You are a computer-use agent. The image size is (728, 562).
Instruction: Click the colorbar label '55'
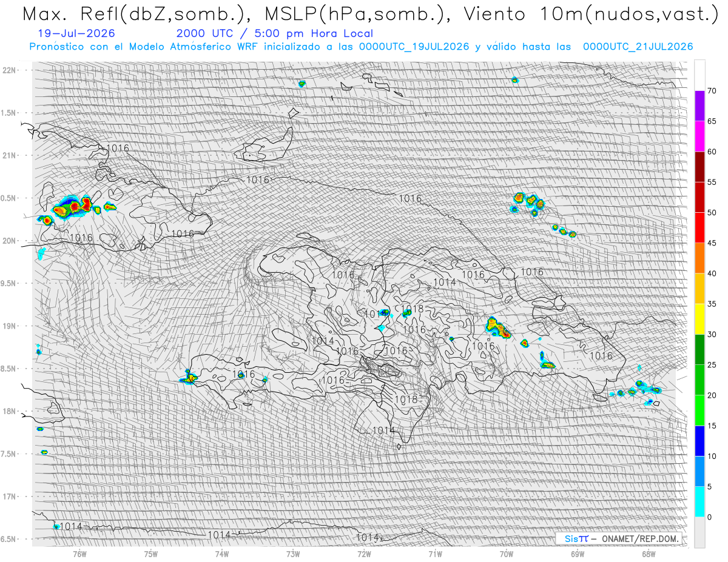click(712, 182)
